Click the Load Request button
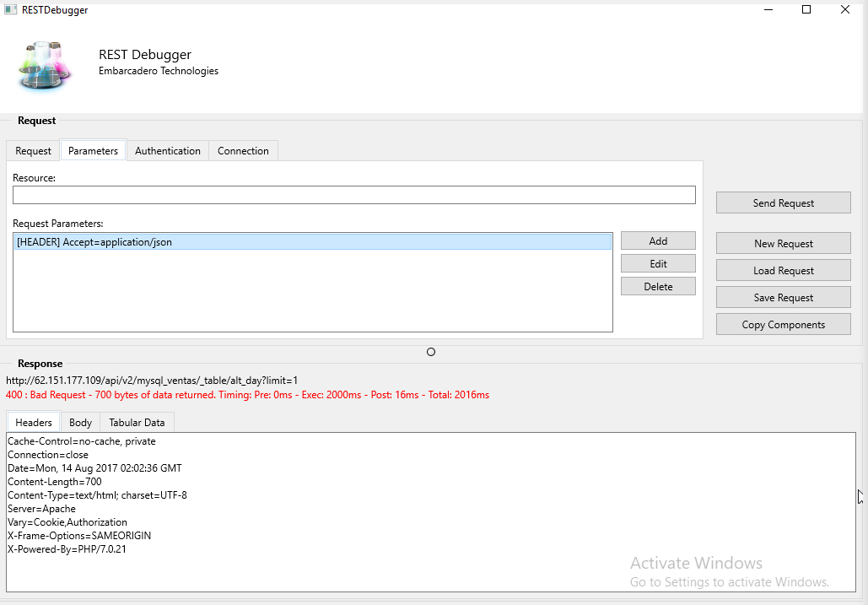868x605 pixels. 784,271
